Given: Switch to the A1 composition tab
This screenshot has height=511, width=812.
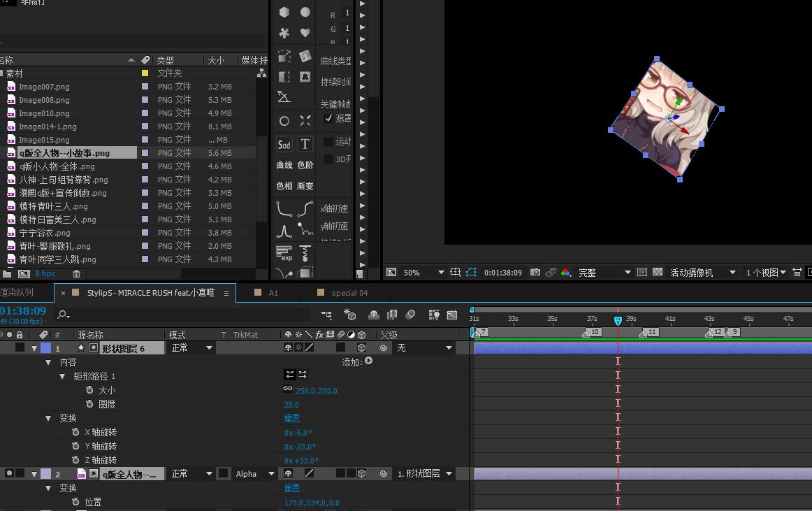Looking at the screenshot, I should point(273,293).
